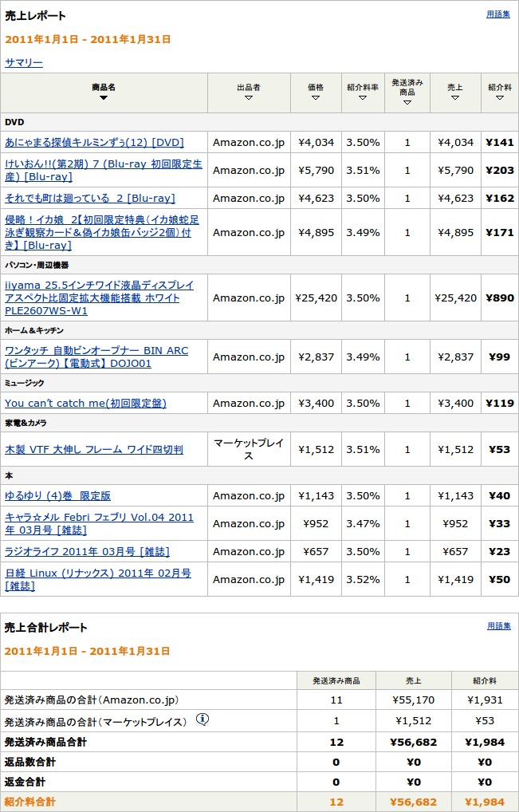Screen dimensions: 519x812
Task: Sort by 売上 column arrow
Action: [x=455, y=98]
